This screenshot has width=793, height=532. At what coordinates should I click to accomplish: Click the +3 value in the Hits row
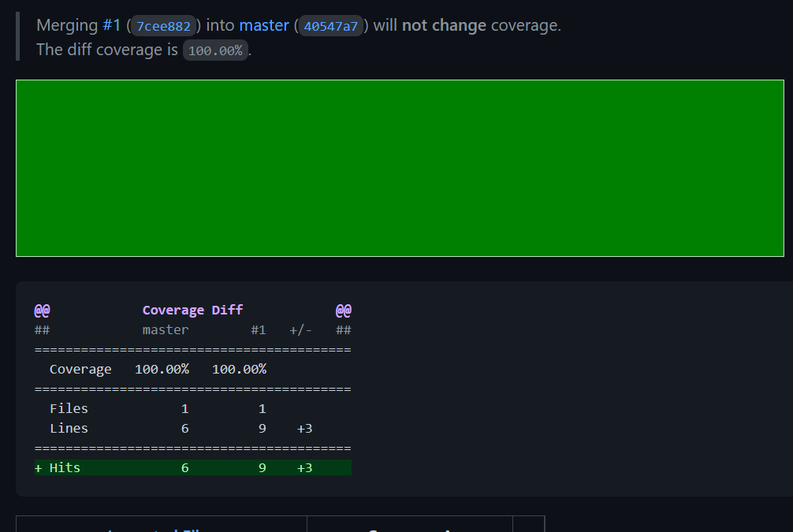pos(304,467)
